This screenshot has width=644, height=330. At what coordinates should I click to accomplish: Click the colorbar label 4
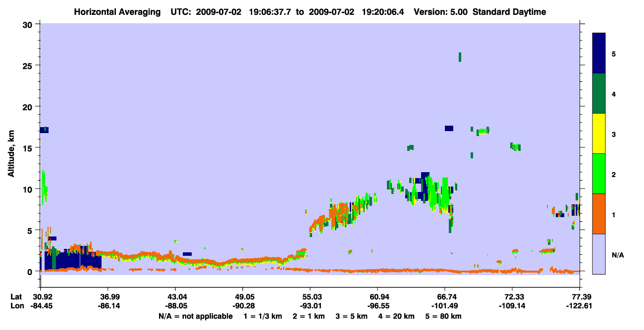[614, 94]
